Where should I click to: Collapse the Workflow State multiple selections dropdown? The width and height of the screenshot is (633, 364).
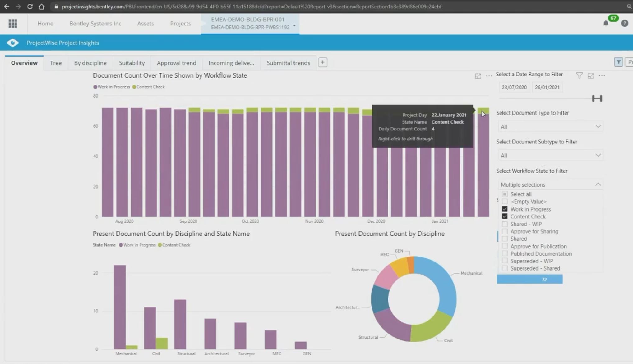pos(598,184)
